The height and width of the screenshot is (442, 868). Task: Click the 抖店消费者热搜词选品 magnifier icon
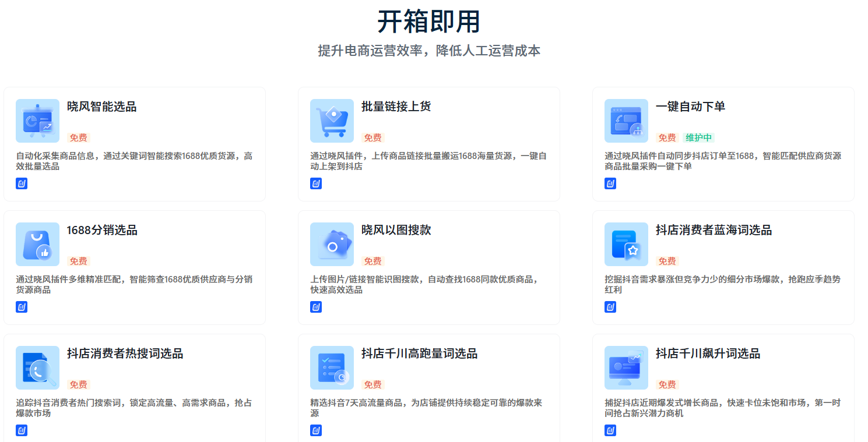pos(37,367)
